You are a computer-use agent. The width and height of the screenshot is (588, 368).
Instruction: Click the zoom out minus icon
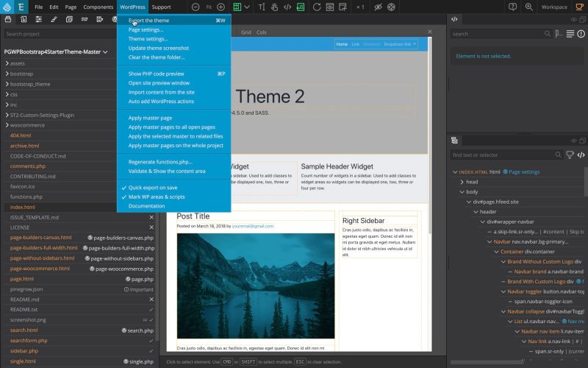coord(196,7)
